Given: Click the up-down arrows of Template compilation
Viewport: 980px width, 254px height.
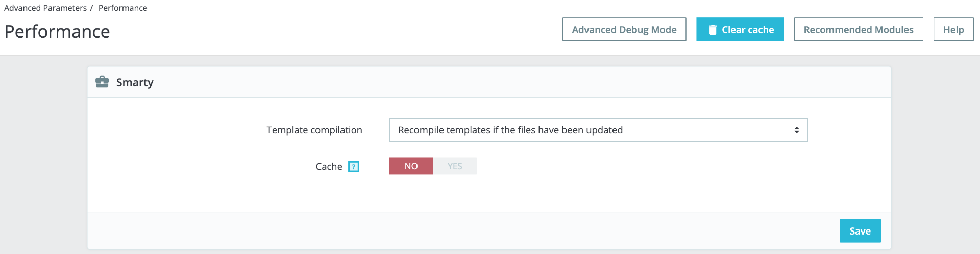Looking at the screenshot, I should point(796,130).
